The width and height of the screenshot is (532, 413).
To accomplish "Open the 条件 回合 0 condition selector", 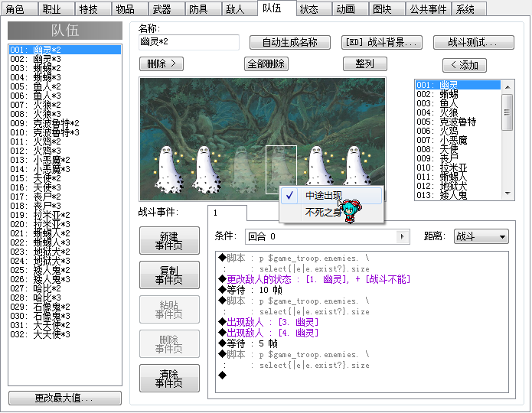I will click(328, 236).
